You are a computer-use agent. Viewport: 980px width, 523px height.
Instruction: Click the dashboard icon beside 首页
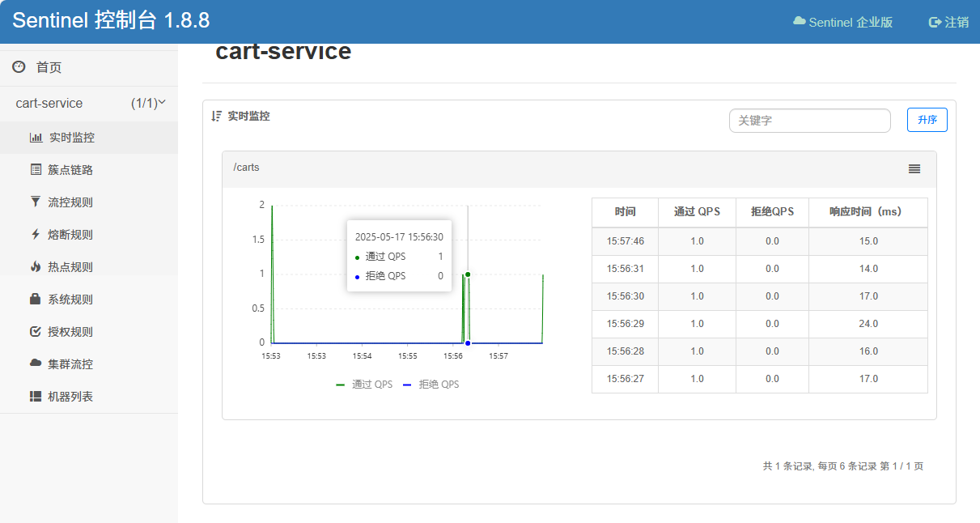(19, 67)
